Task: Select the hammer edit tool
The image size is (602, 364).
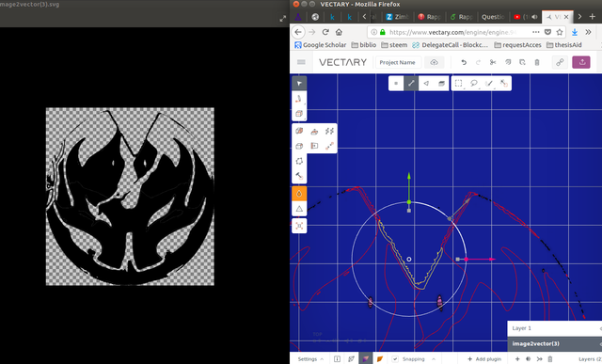Action: [299, 176]
